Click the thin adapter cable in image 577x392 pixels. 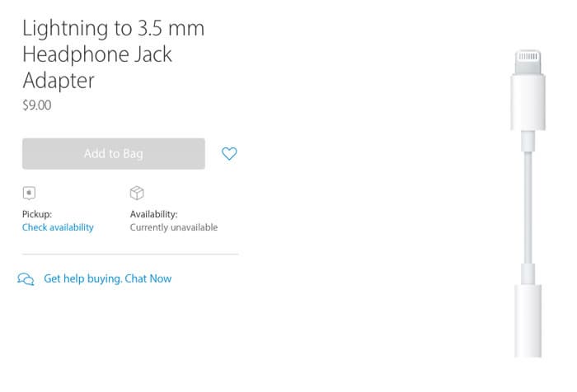click(x=528, y=206)
